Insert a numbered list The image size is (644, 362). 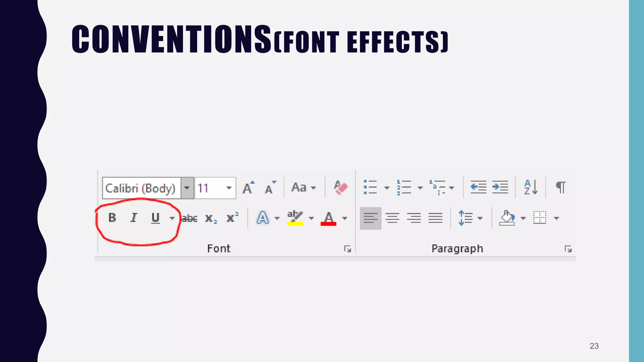pos(404,187)
